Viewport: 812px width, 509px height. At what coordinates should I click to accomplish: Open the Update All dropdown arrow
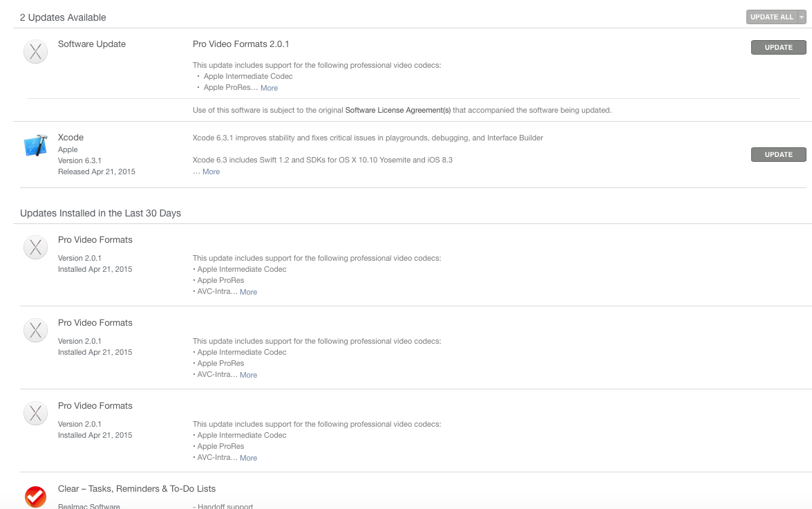(802, 17)
